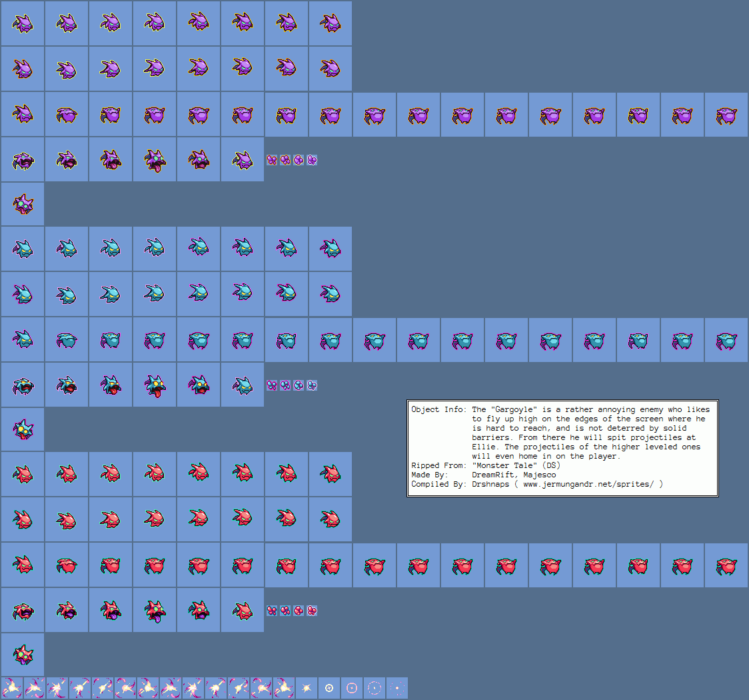The image size is (749, 700).
Task: Pick the dashed pink ring effect sprite
Action: (374, 688)
